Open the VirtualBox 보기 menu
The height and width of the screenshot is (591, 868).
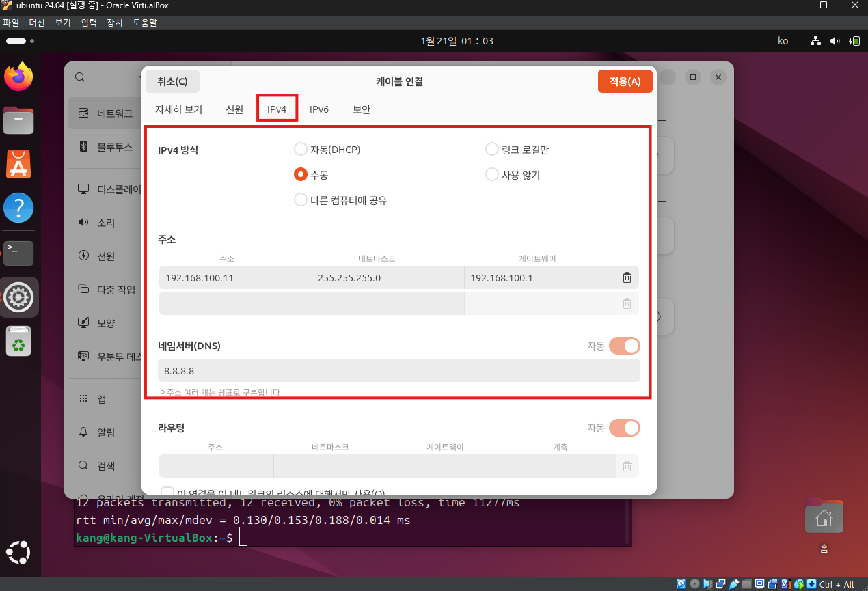63,23
